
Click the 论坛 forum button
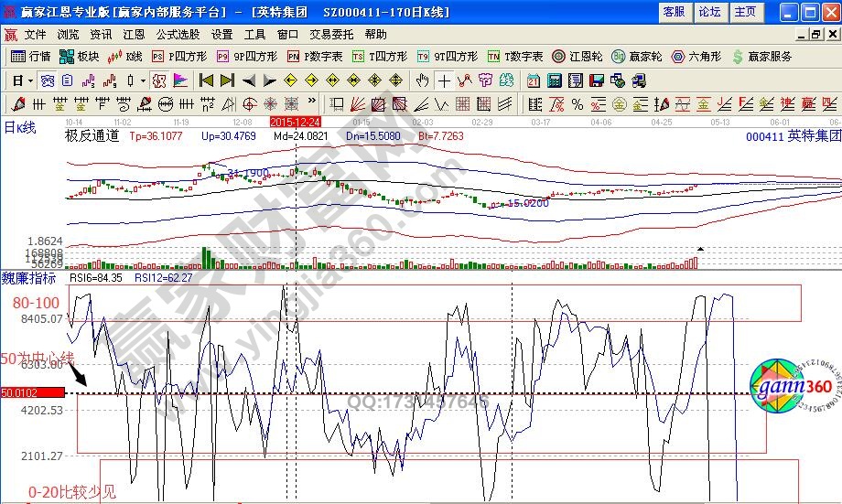(709, 12)
